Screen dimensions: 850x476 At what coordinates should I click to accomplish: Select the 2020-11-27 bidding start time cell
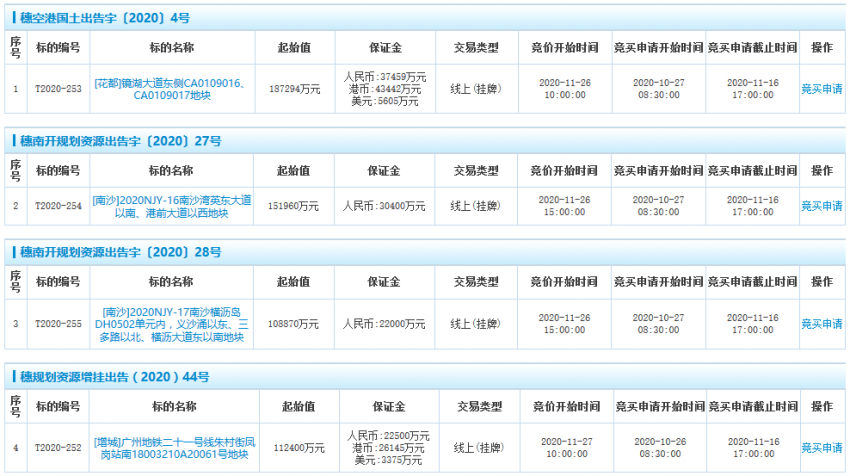tap(566, 441)
